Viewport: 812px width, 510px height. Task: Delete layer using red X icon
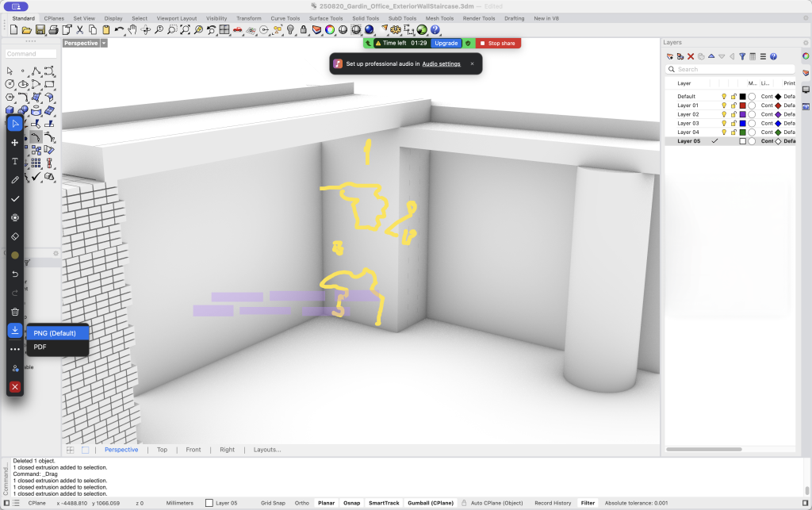tap(691, 56)
